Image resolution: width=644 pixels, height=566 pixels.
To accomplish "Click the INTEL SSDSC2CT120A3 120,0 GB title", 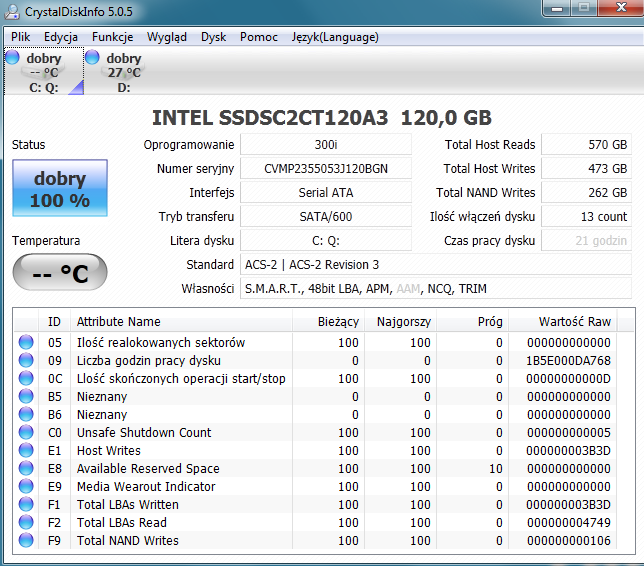I will [x=322, y=118].
